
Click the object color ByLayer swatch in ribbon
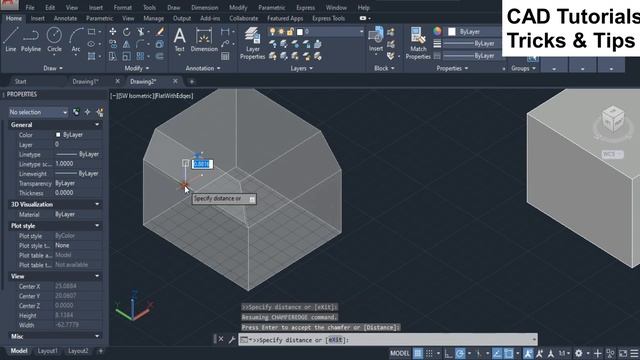pyautogui.click(x=452, y=31)
